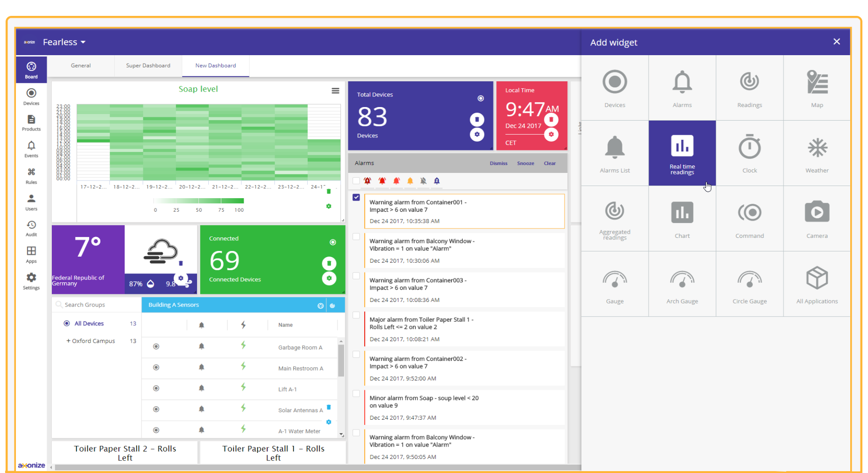Uncheck the Container001 warning alarm checkbox
868x473 pixels.
[356, 197]
